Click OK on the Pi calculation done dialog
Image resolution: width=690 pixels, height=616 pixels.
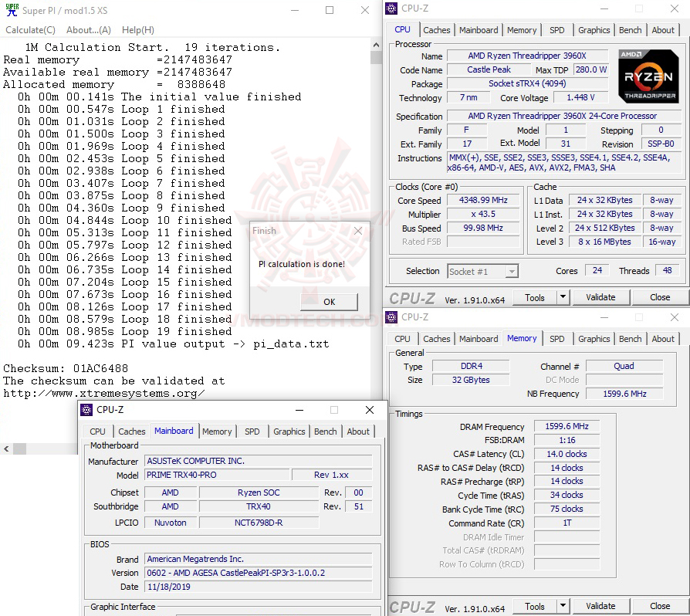(329, 302)
